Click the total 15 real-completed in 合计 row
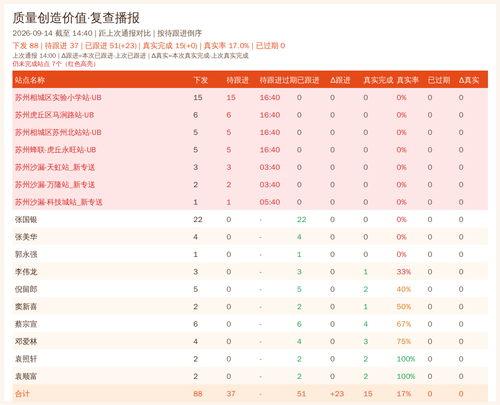The width and height of the screenshot is (500, 405). (368, 394)
